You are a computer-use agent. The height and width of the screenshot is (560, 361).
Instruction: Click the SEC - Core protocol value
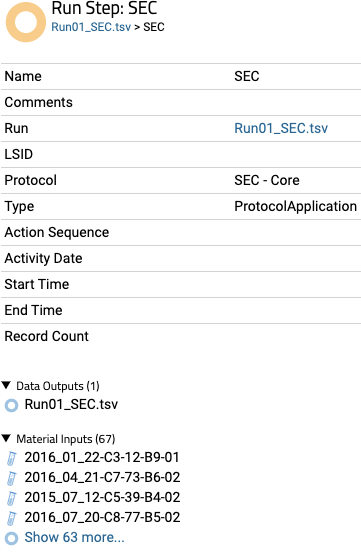[x=267, y=180]
